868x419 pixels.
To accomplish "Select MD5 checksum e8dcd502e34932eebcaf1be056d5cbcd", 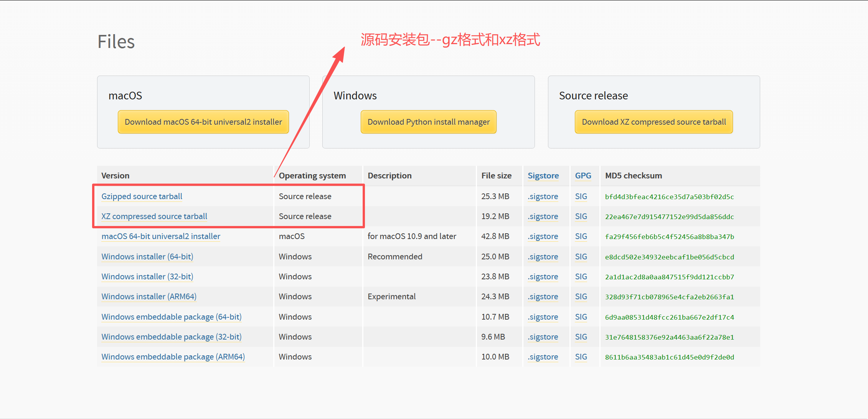I will pos(670,257).
